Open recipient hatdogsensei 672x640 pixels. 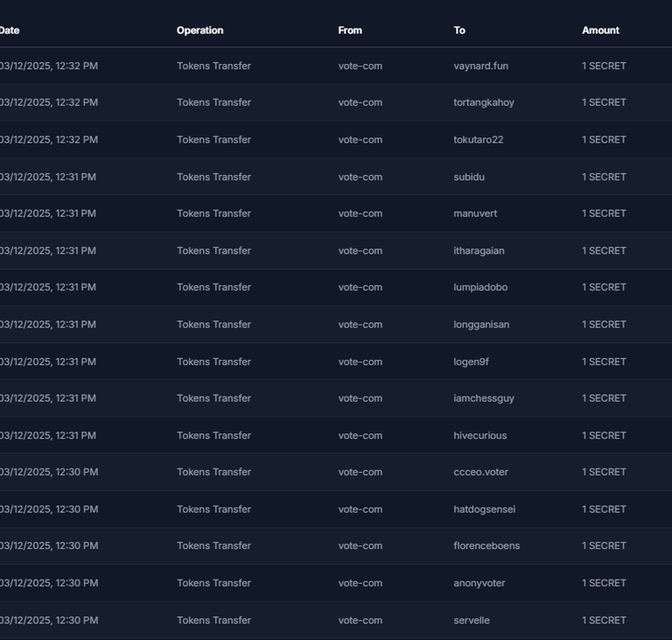tap(484, 510)
